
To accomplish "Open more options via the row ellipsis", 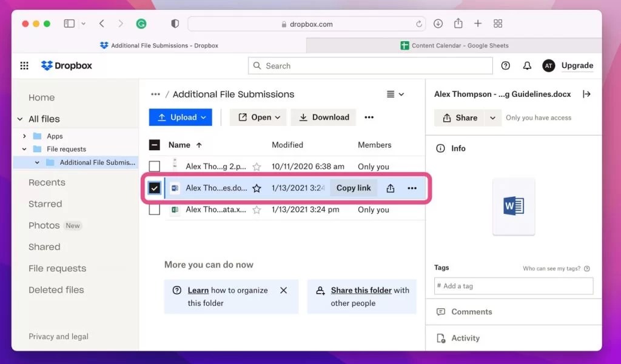I will coord(412,188).
